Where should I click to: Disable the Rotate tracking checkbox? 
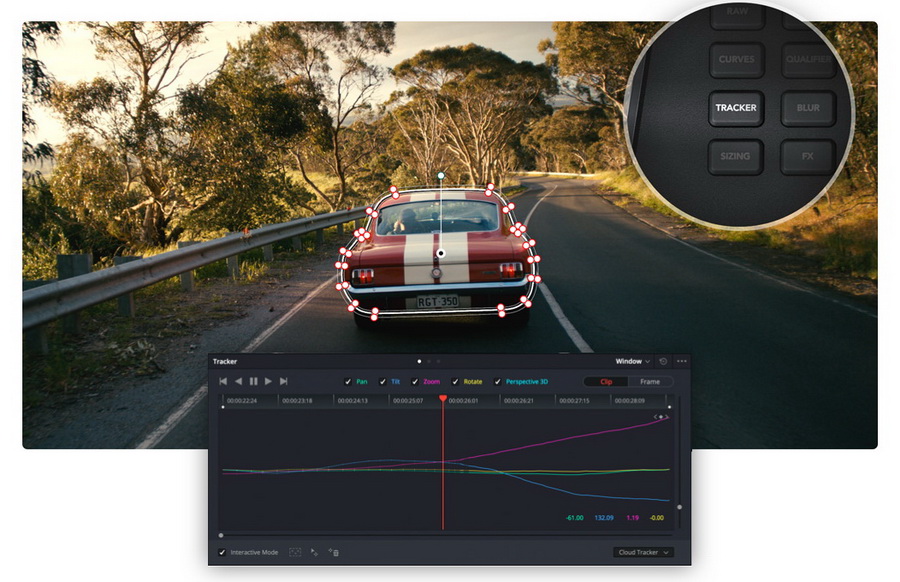tap(455, 381)
